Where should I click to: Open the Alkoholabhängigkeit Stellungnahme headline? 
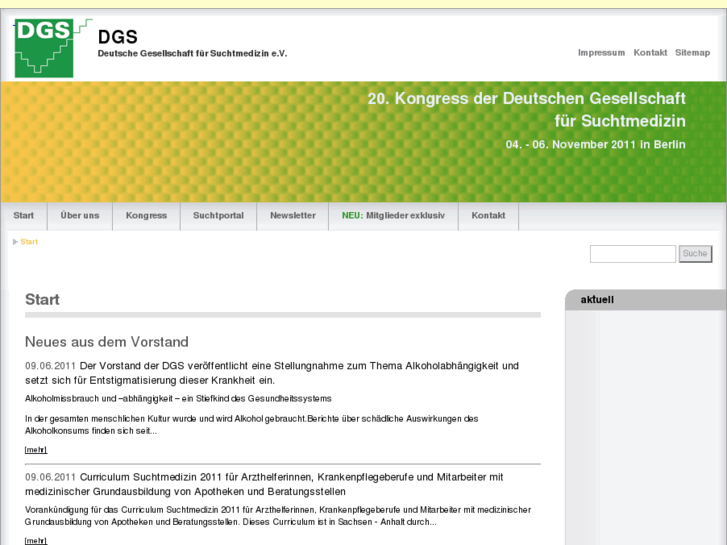272,373
